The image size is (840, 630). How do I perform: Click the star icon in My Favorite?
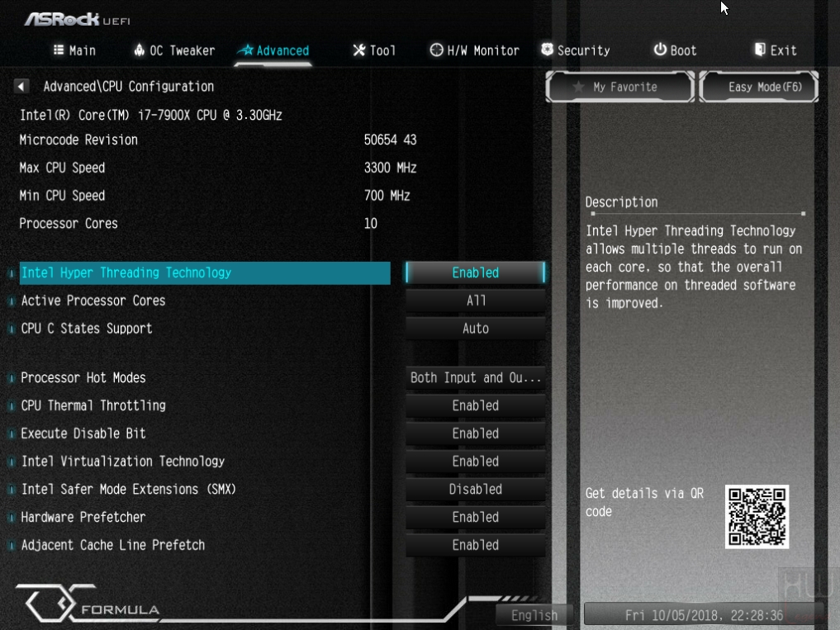pos(578,87)
